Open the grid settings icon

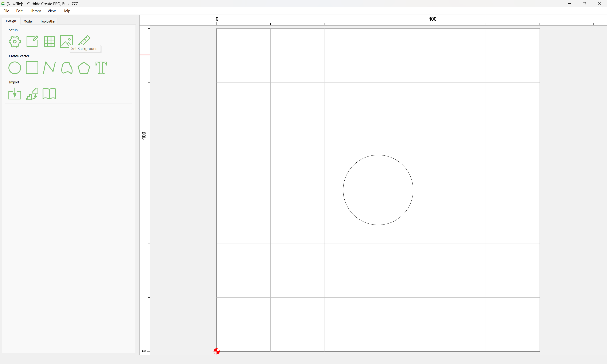point(49,41)
